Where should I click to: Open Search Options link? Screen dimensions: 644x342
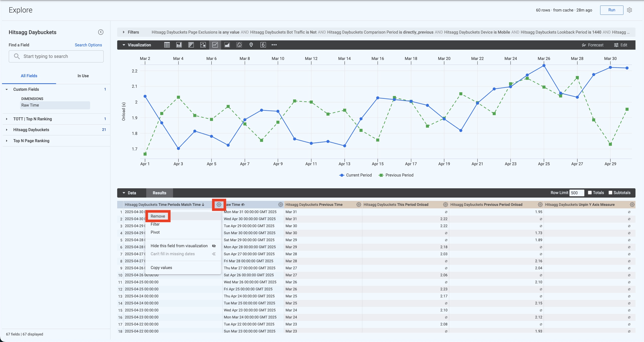click(88, 45)
